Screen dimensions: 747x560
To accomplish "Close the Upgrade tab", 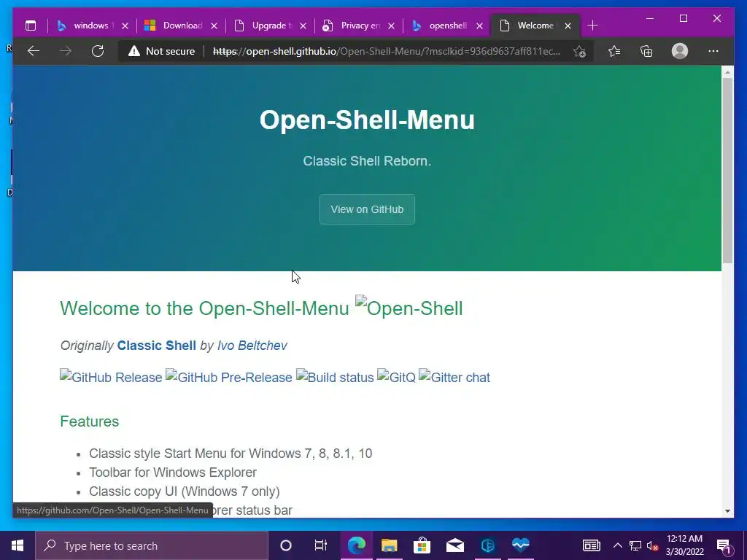I will tap(303, 26).
